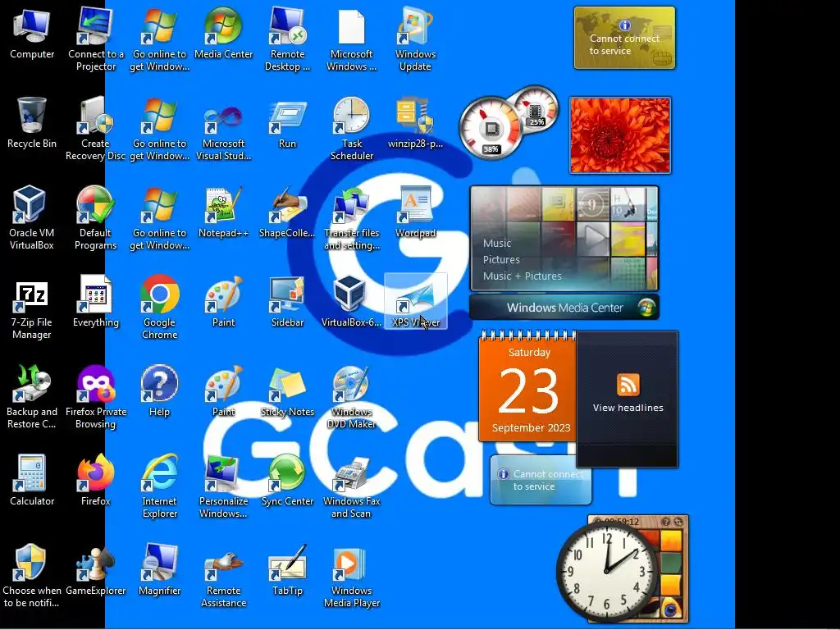Launch the Everything search shortcut

95,302
